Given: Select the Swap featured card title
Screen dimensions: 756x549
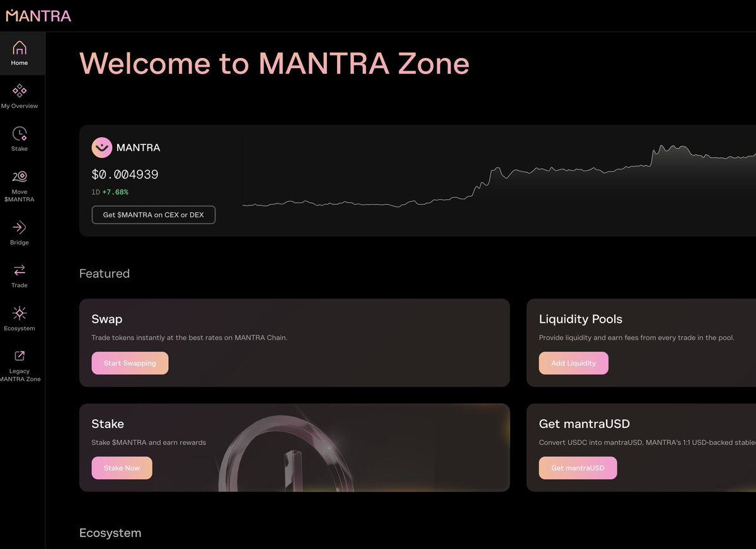Looking at the screenshot, I should click(x=107, y=319).
